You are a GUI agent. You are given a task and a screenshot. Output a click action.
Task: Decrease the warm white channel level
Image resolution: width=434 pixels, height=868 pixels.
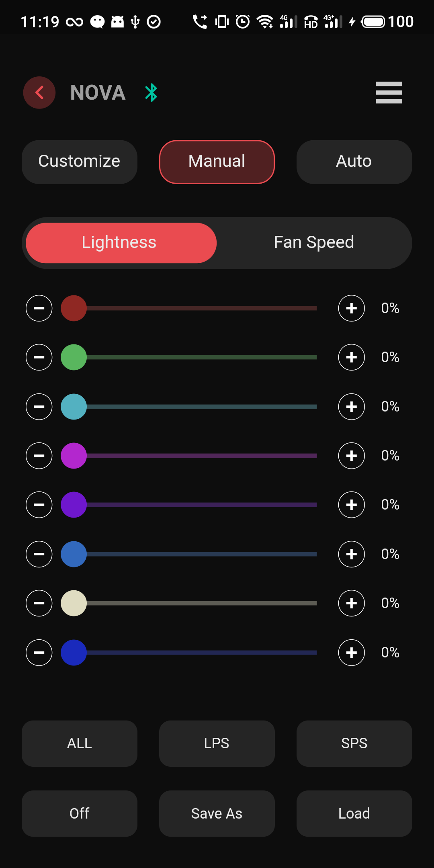tap(39, 603)
